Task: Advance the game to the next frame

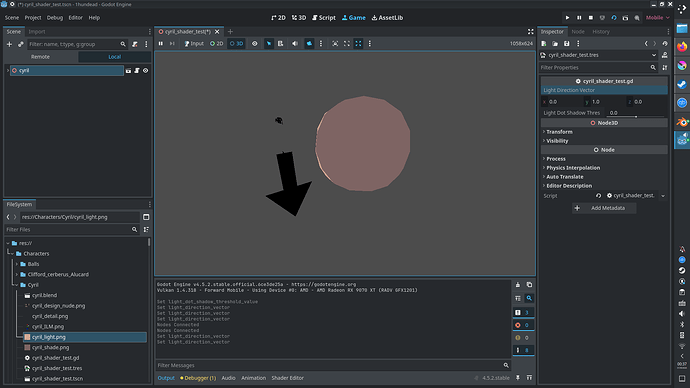Action: click(x=172, y=44)
